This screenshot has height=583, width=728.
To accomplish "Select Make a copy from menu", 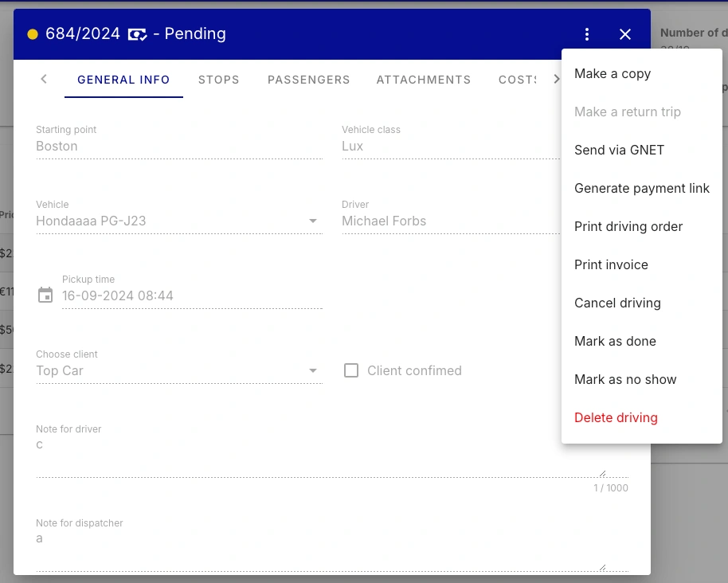I will pos(613,73).
